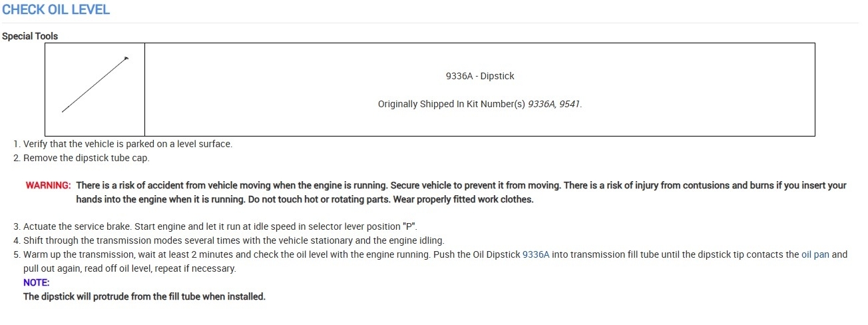The height and width of the screenshot is (325, 868).
Task: Click step 2 about removing dipstick tube cap
Action: click(x=87, y=159)
